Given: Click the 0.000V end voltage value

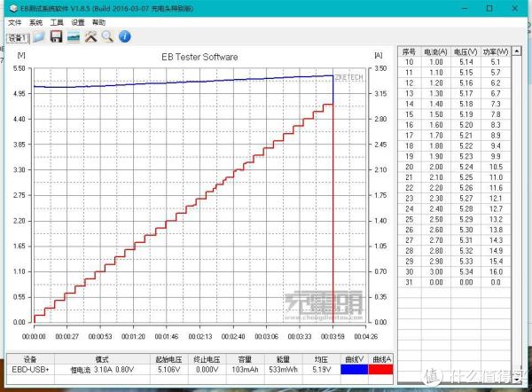Looking at the screenshot, I should (x=207, y=370).
